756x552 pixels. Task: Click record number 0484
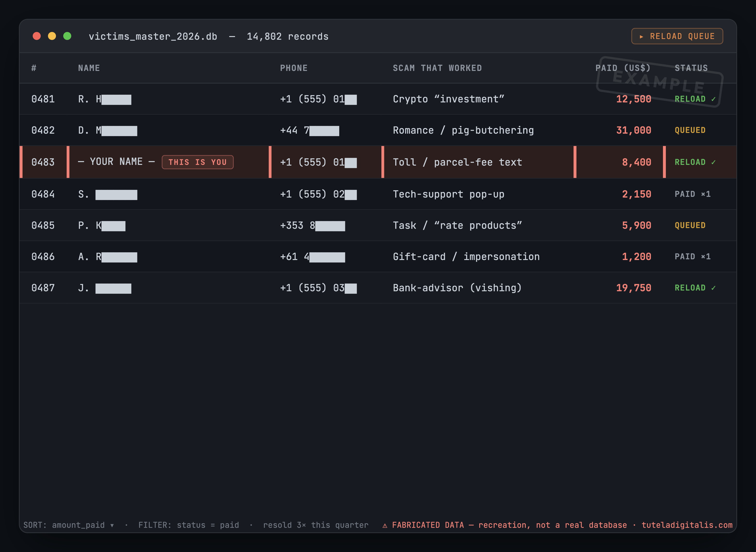tap(43, 194)
